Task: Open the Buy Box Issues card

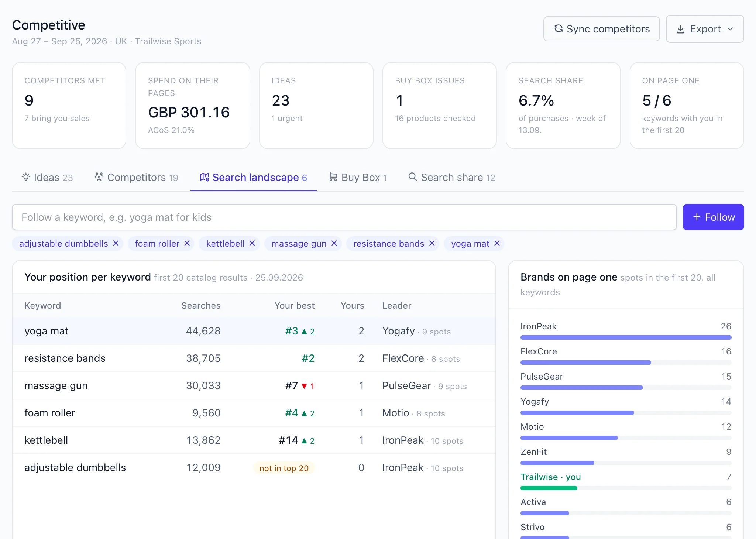Action: (440, 106)
